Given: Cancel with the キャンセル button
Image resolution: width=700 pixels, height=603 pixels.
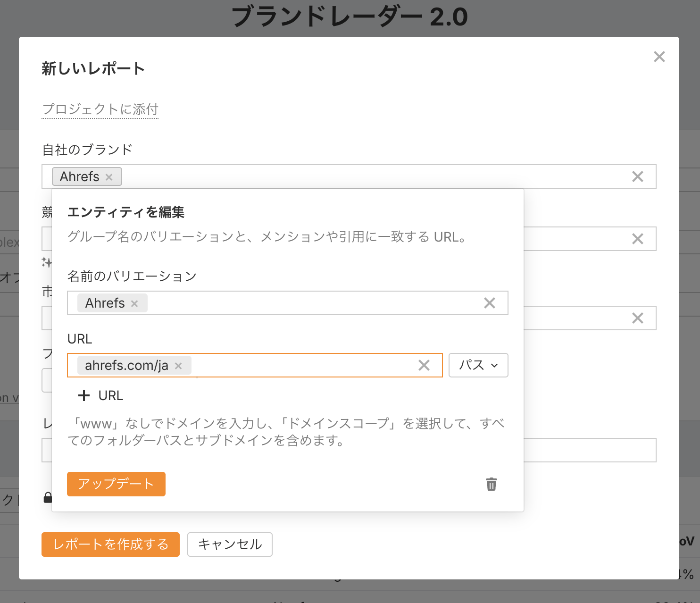Looking at the screenshot, I should click(230, 544).
